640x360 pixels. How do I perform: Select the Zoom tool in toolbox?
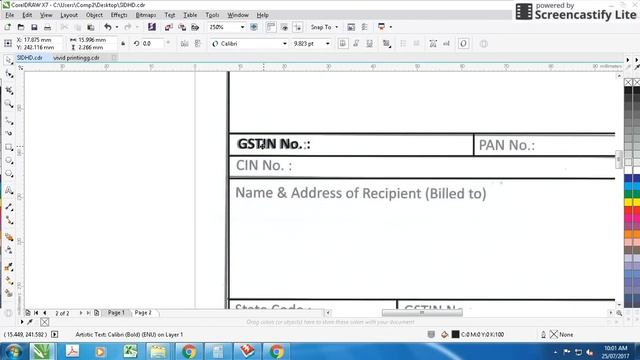tap(9, 104)
